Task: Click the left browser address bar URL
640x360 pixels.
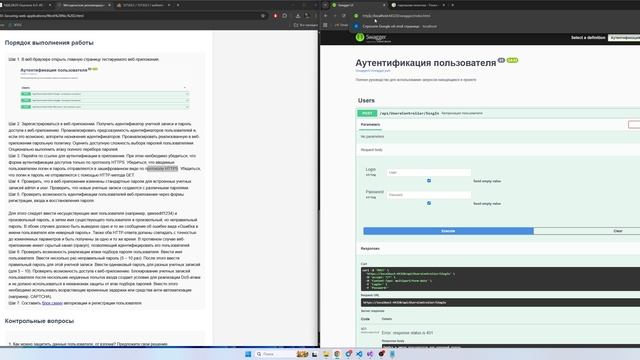Action: 42,16
